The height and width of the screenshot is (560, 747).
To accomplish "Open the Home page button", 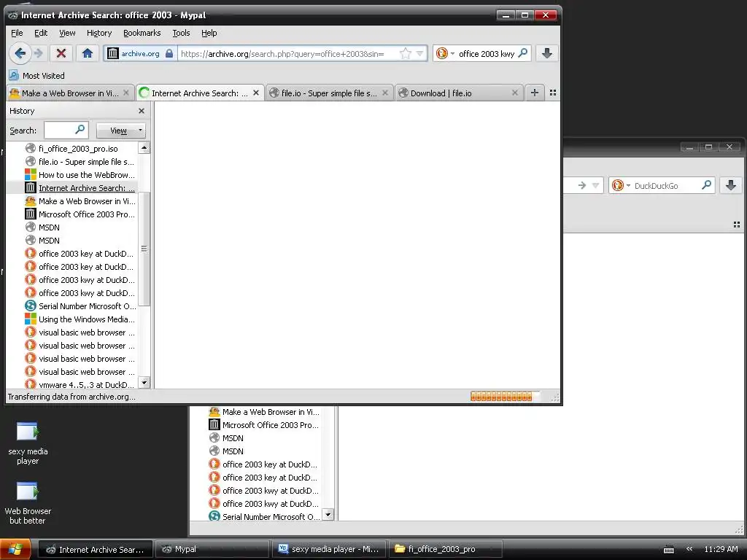I will pyautogui.click(x=88, y=53).
